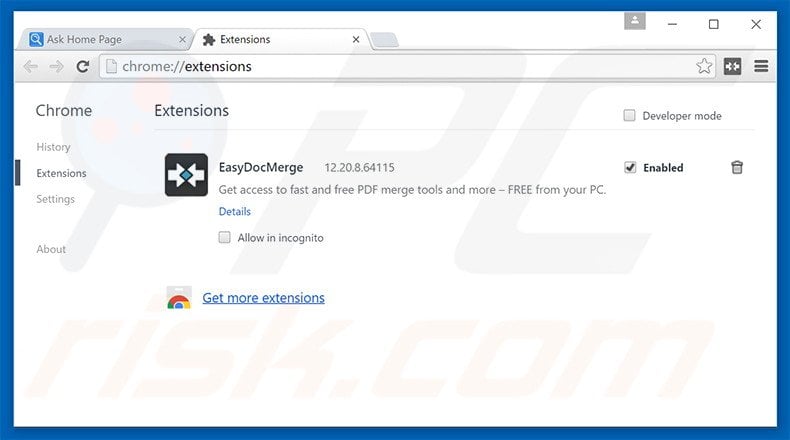Click the version number 12.20.8.64115
The image size is (790, 440).
point(359,168)
